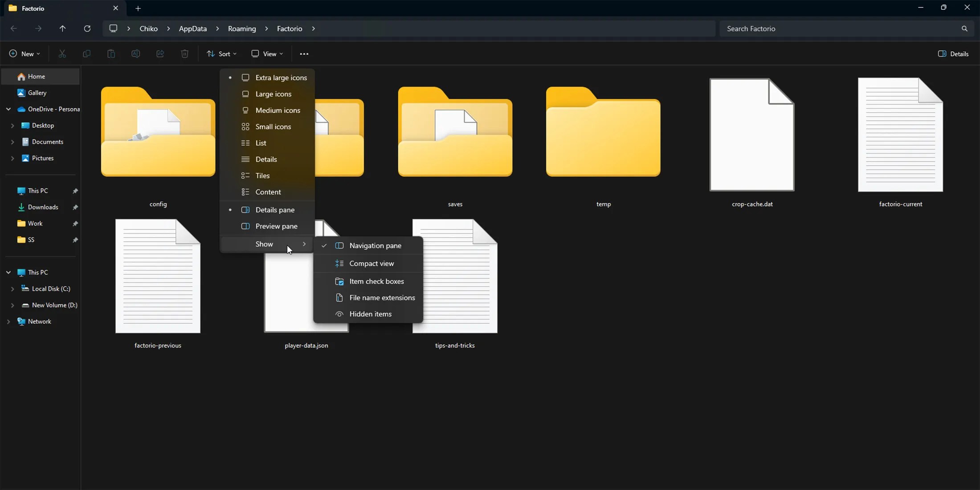Open the Sort dropdown
The image size is (980, 490).
222,54
